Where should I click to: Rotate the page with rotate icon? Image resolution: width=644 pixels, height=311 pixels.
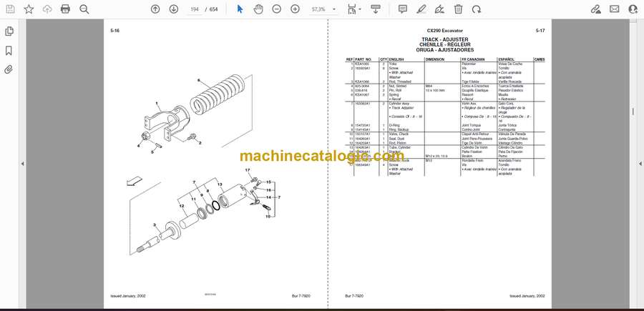click(x=477, y=9)
